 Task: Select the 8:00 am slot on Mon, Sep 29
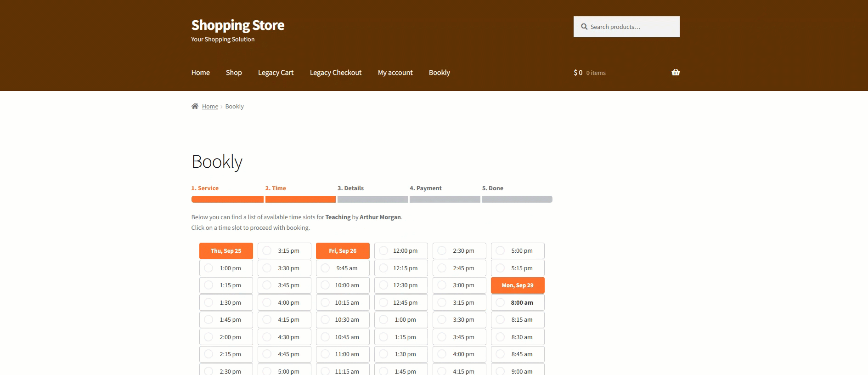[x=518, y=302]
